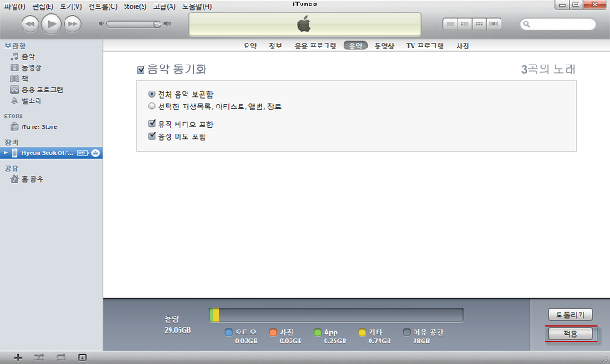Select the 음악 tab
This screenshot has height=364, width=610.
coord(355,46)
